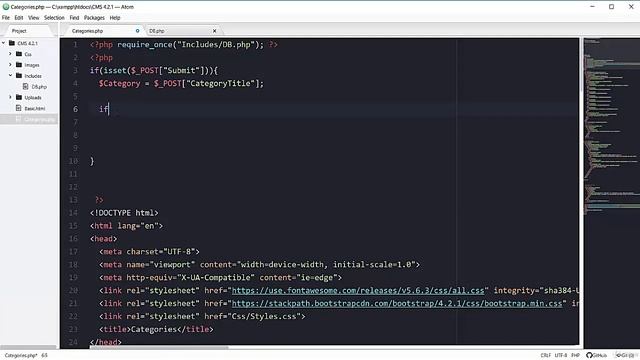640x360 pixels.
Task: Expand the Images folder arrow
Action: pyautogui.click(x=11, y=64)
